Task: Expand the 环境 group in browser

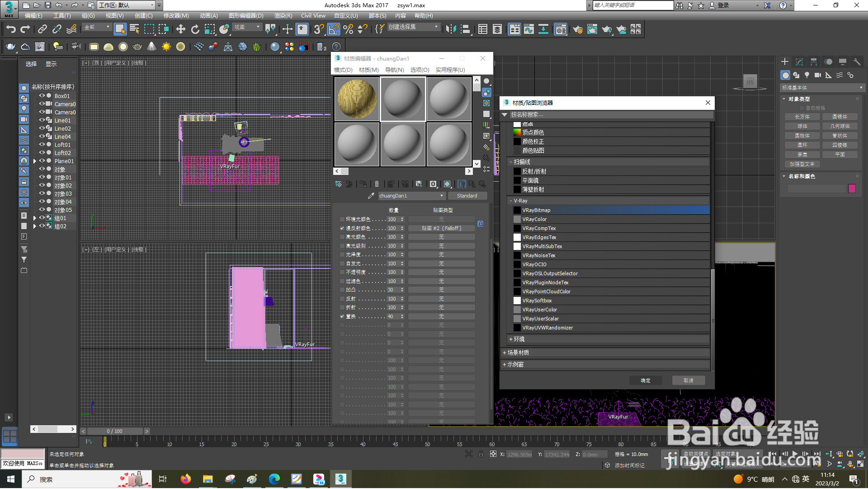Action: click(x=511, y=339)
